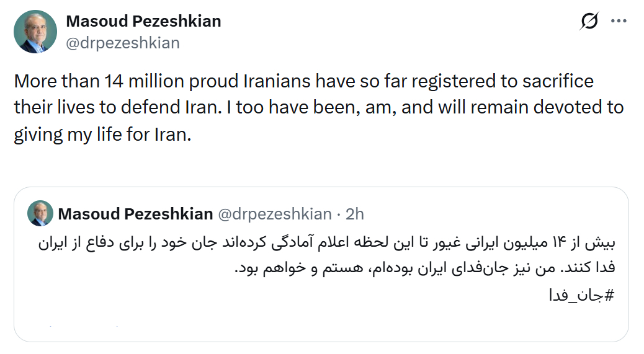
Task: Click the small avatar in quoted post
Action: (40, 214)
